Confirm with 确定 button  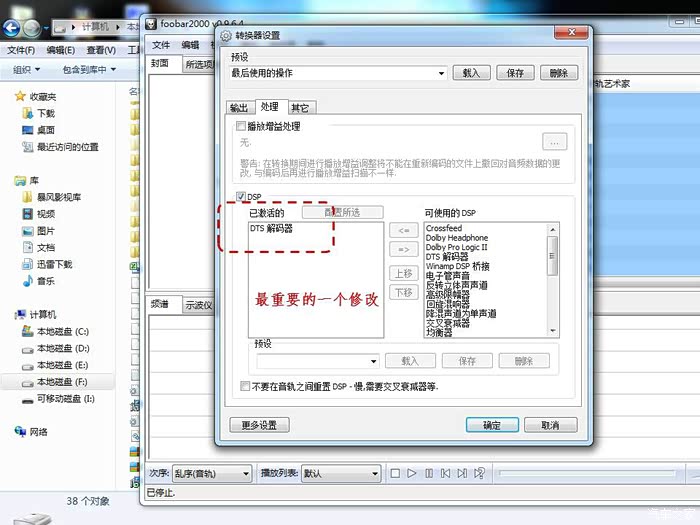tap(492, 425)
